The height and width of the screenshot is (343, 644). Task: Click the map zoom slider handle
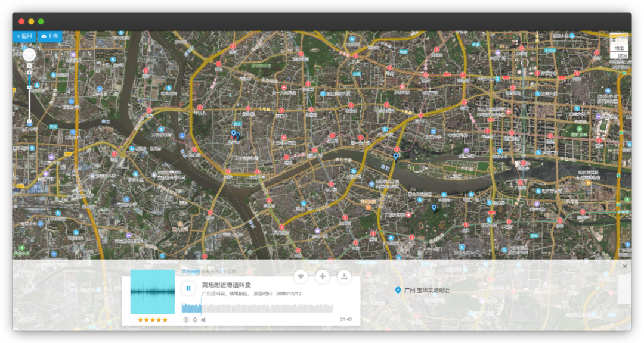coord(29,87)
